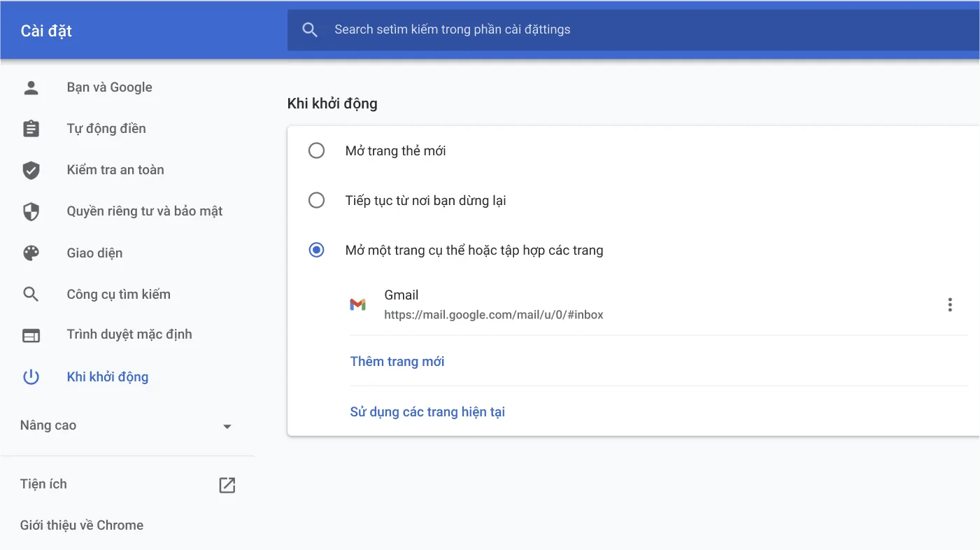Click the shield-check icon for Kiểm tra an toàn
980x550 pixels.
click(x=31, y=169)
